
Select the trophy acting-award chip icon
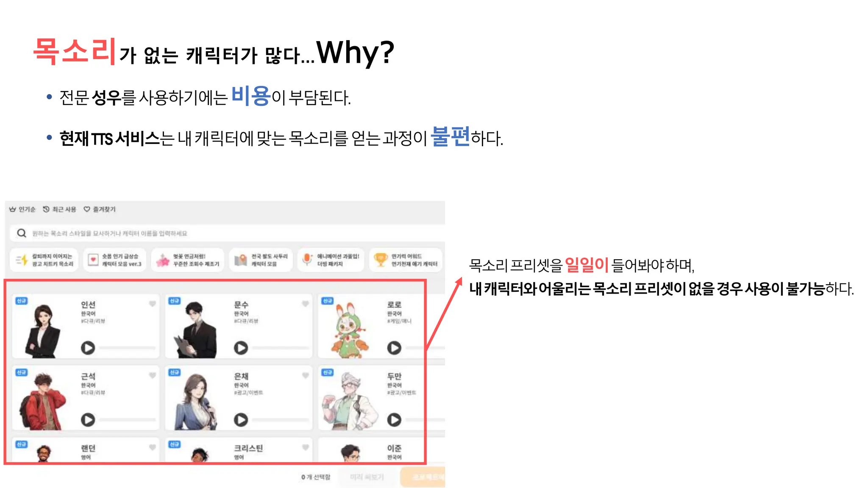pos(381,260)
